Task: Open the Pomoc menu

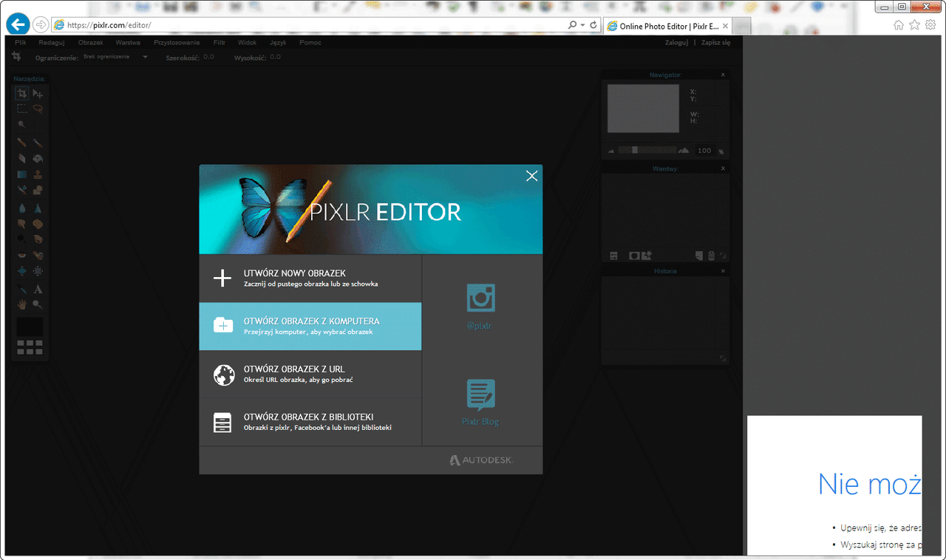Action: click(x=310, y=42)
